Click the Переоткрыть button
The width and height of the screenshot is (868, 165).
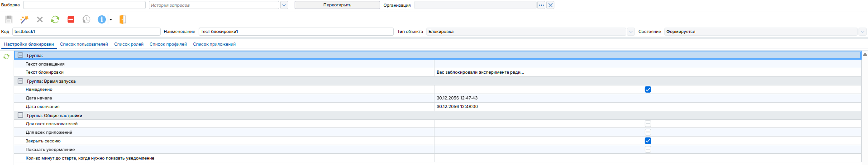click(x=337, y=5)
